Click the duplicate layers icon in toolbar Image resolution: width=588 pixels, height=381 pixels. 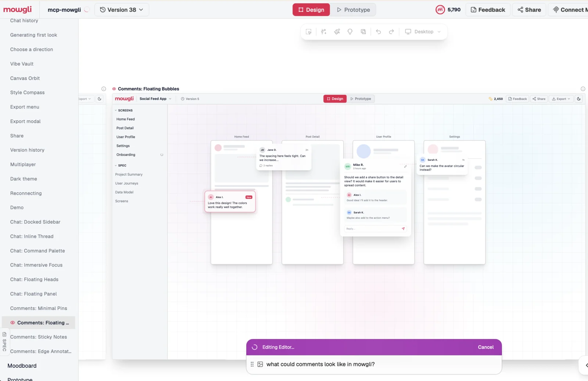pyautogui.click(x=363, y=32)
